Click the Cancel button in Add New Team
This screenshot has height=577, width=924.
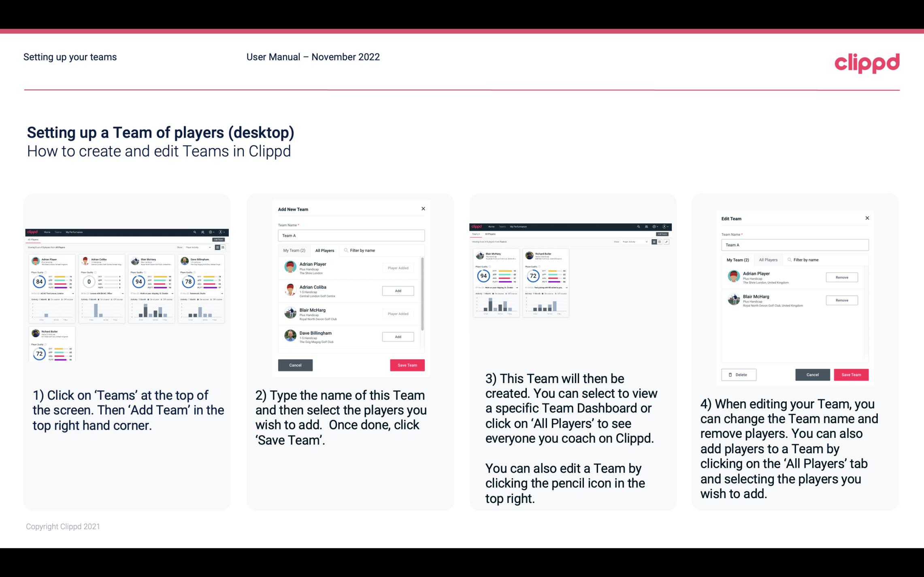295,364
